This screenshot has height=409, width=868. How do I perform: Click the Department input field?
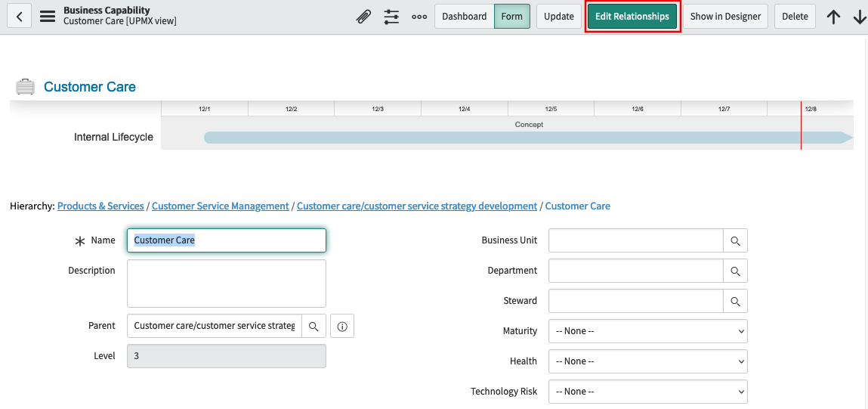pyautogui.click(x=636, y=271)
